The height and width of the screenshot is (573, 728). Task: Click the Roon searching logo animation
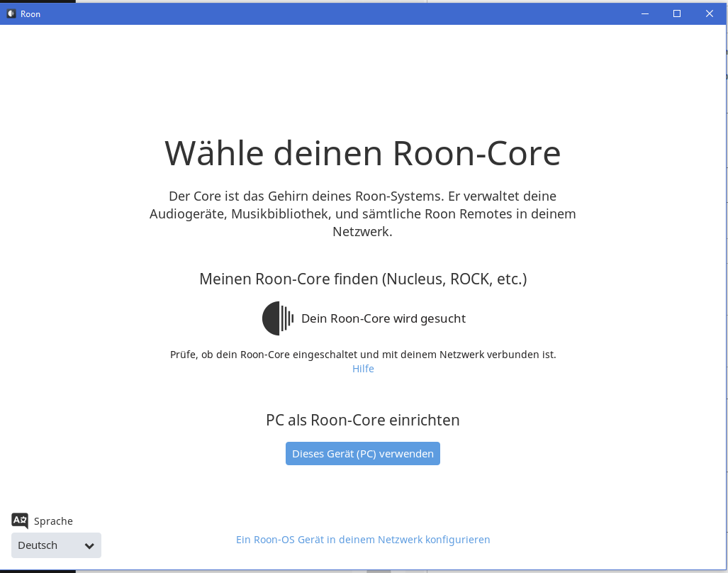278,318
